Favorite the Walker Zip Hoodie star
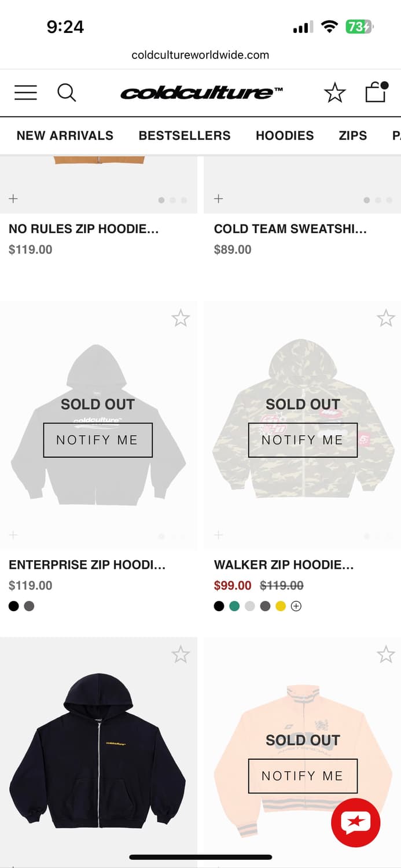Screen dimensions: 401x868 385,318
